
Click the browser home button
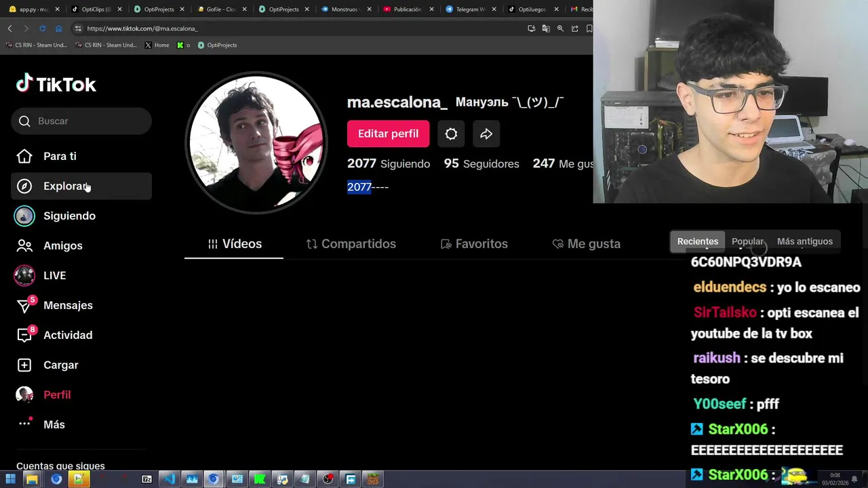click(x=58, y=28)
